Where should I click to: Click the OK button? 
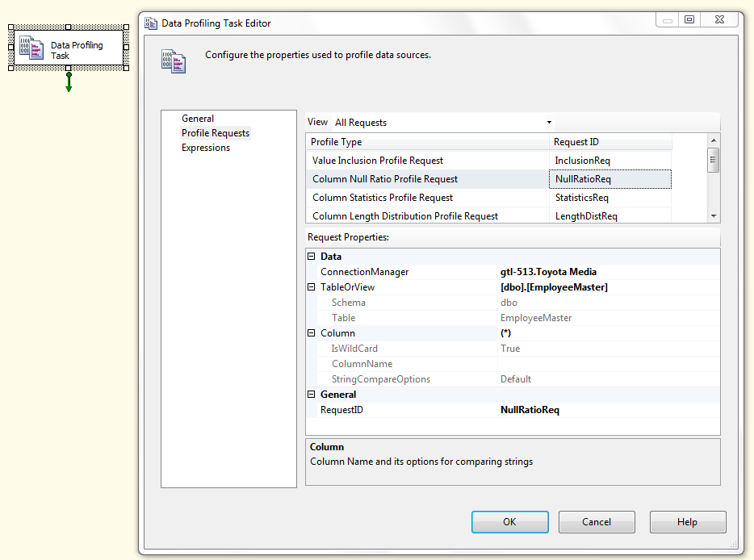pyautogui.click(x=509, y=522)
